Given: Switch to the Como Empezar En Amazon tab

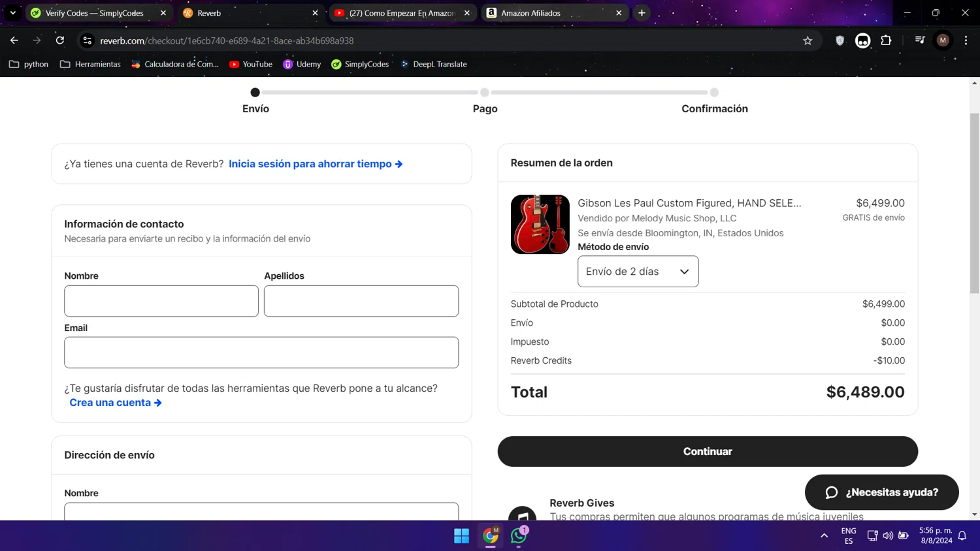Looking at the screenshot, I should 402,13.
